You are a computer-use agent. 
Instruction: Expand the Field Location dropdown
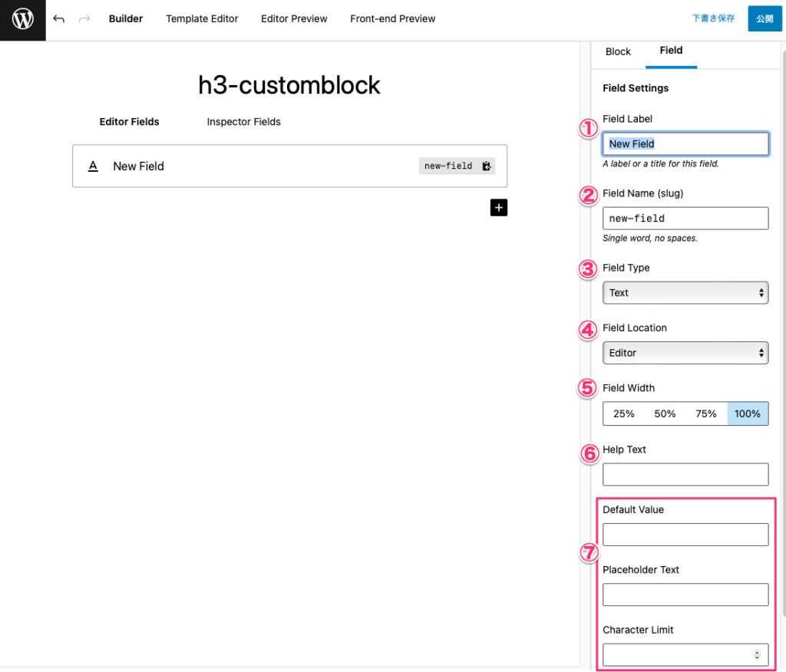point(685,353)
